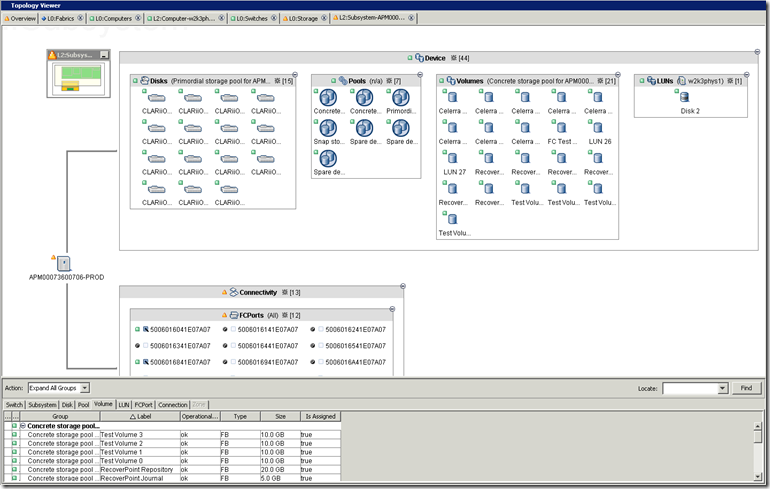Close the L0:Storage tab

pyautogui.click(x=324, y=18)
